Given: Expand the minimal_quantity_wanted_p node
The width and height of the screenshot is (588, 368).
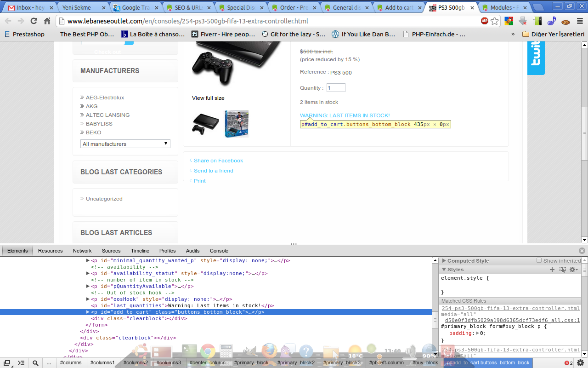Looking at the screenshot, I should [x=88, y=260].
